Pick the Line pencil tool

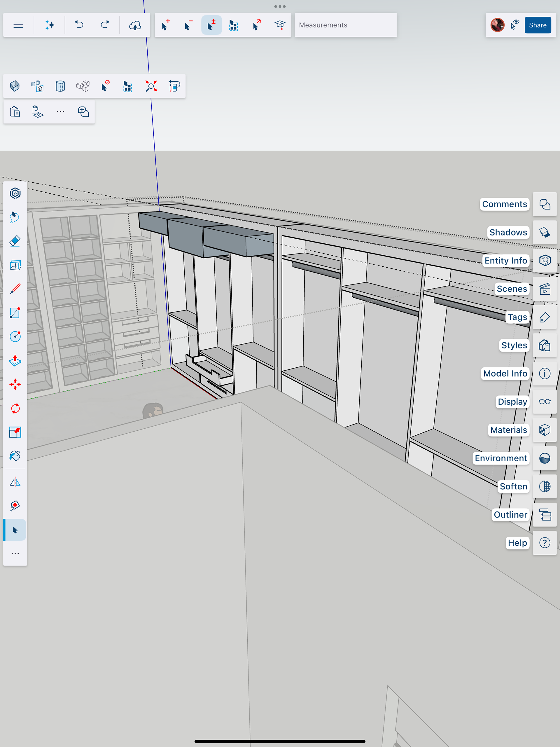[x=15, y=289]
